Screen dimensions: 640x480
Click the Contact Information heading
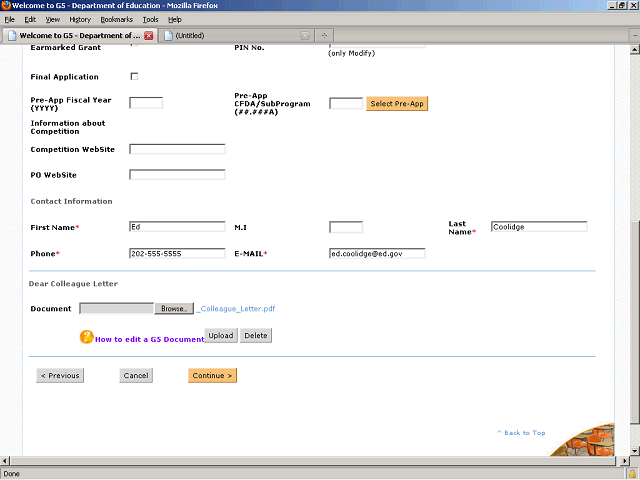point(71,201)
